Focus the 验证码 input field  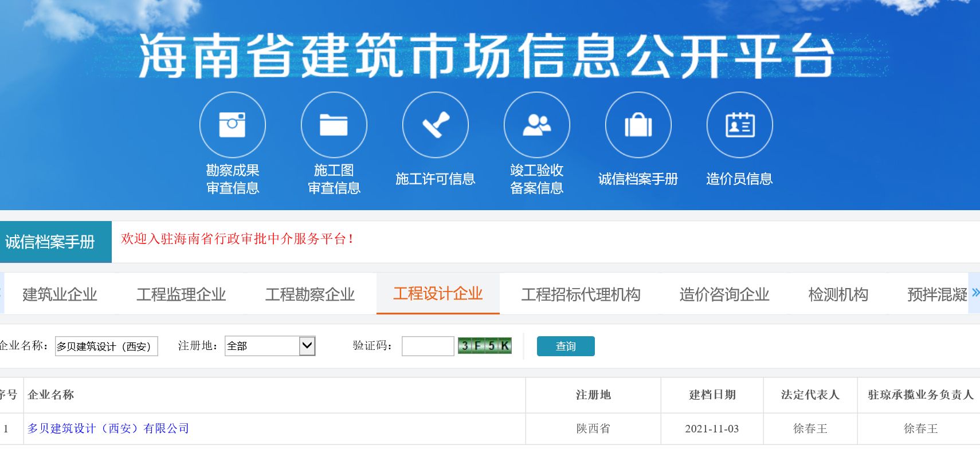(428, 346)
